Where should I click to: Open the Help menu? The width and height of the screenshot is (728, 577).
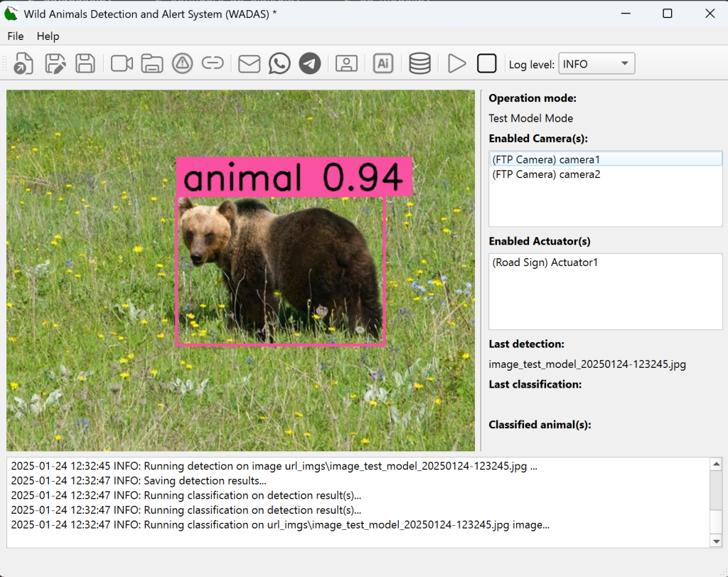[x=48, y=36]
